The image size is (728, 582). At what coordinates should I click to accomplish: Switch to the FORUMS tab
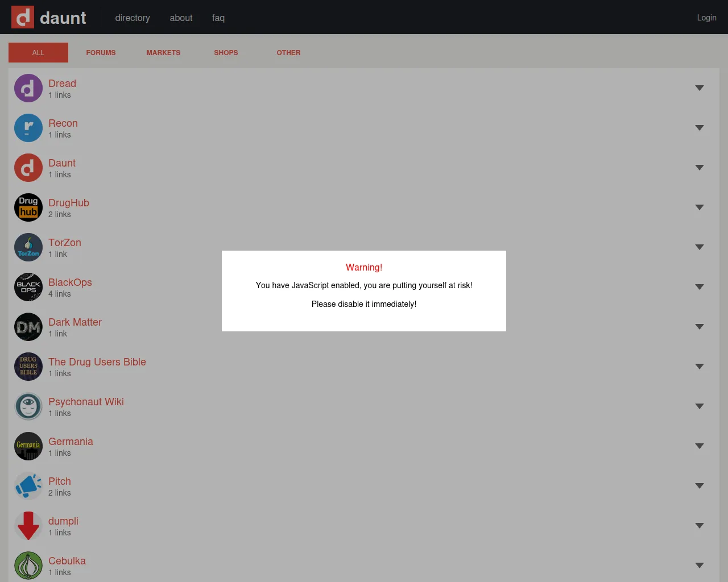point(101,53)
